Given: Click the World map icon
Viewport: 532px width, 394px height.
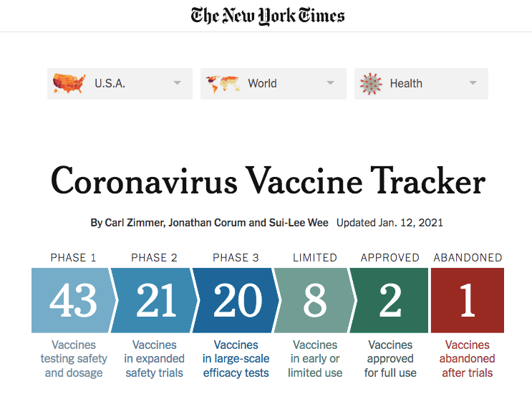Looking at the screenshot, I should point(223,84).
